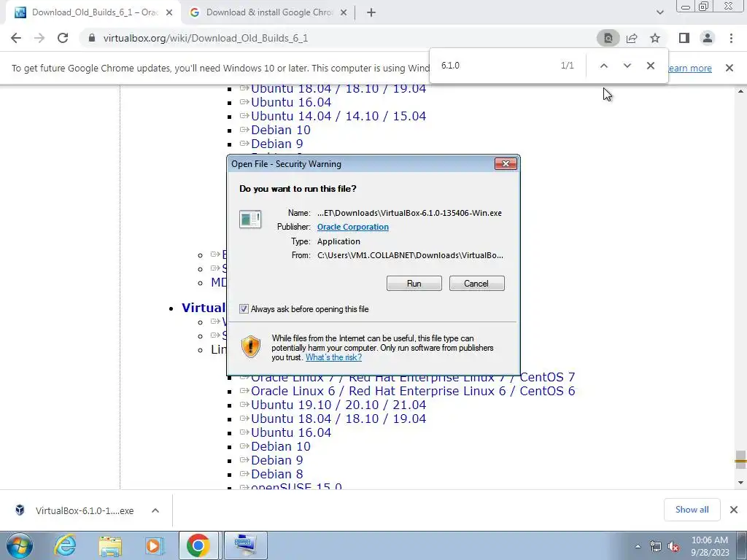This screenshot has width=747, height=560.
Task: Open the Ubuntu 19.10 / 20.10 / 21.04 link
Action: pos(338,405)
